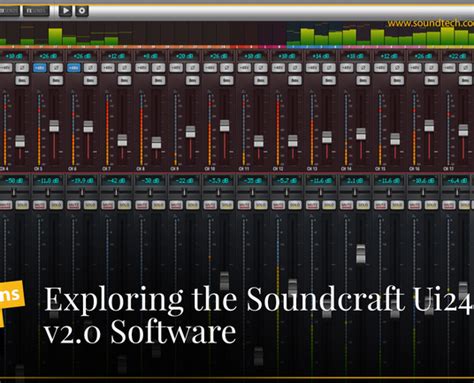Enable +48V phantom power on CH 9
The height and width of the screenshot is (383, 474).
(x=176, y=68)
